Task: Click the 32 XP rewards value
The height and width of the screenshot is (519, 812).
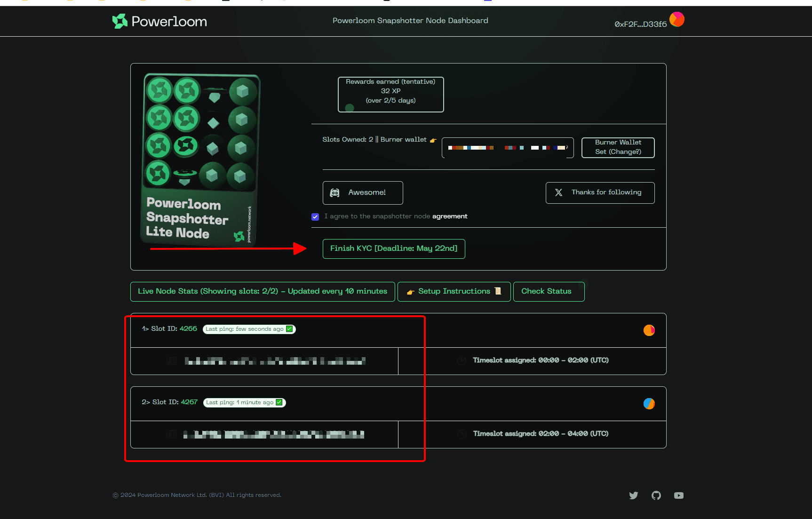Action: (x=390, y=91)
